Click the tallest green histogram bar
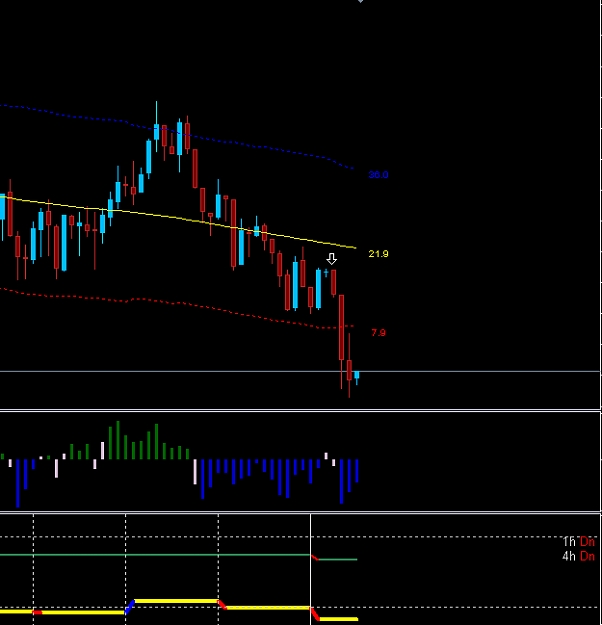 118,440
